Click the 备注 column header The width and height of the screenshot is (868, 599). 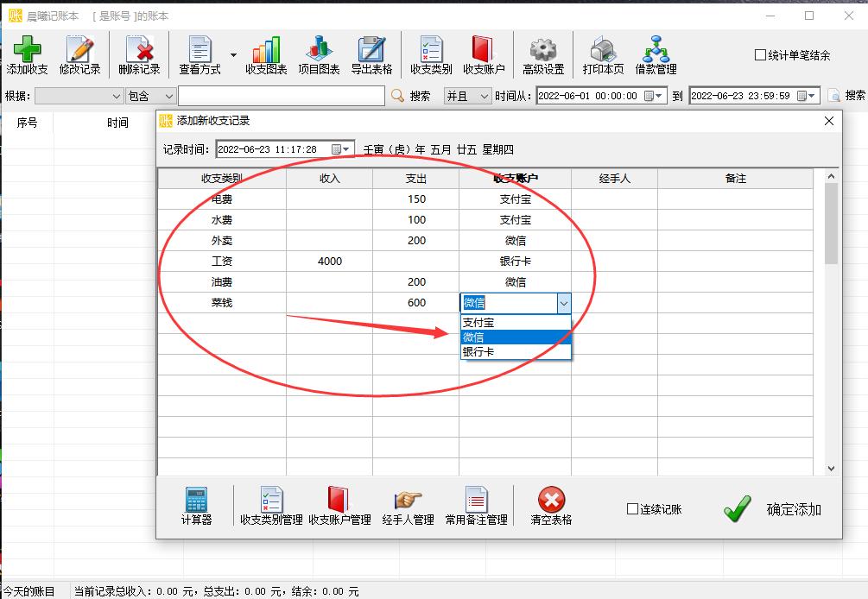[x=735, y=178]
